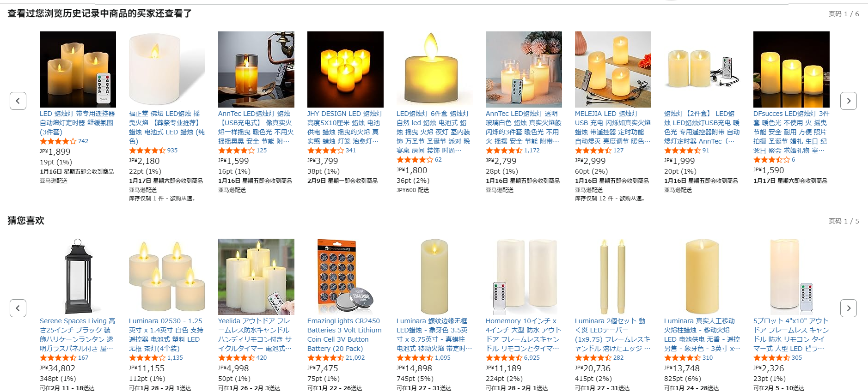868x392 pixels.
Task: Click the MELEJIA candle product photo
Action: 613,69
